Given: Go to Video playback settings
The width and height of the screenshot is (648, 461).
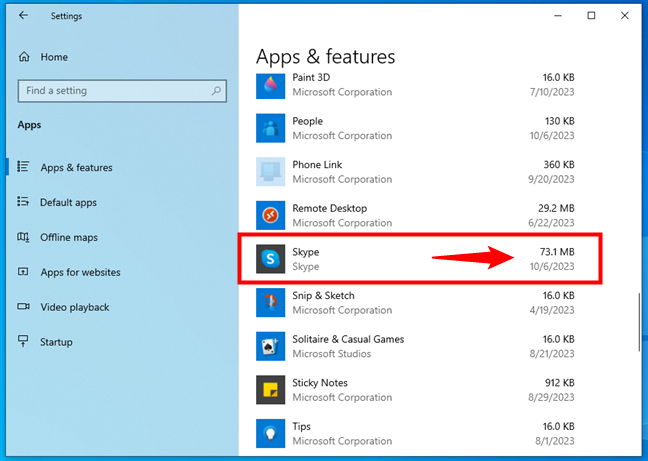Looking at the screenshot, I should pos(74,307).
